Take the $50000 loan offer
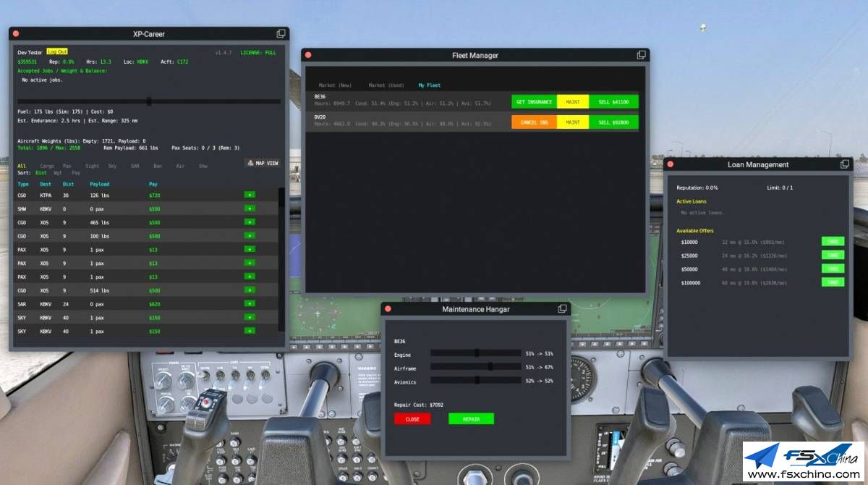 833,269
